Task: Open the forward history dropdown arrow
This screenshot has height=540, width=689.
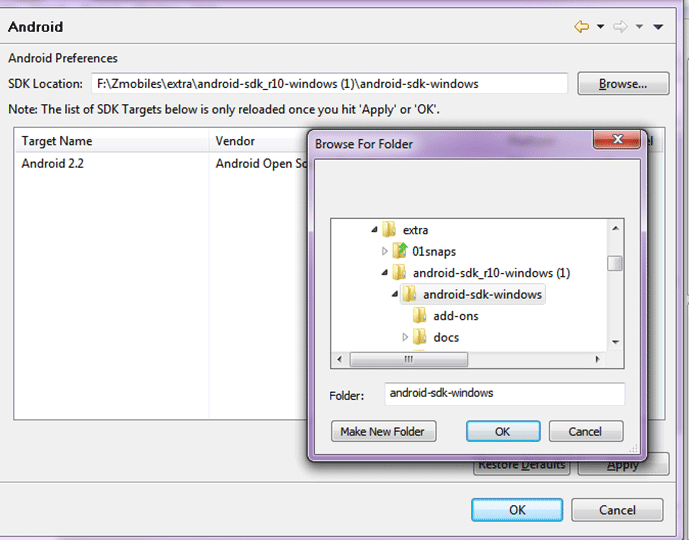Action: pos(639,27)
